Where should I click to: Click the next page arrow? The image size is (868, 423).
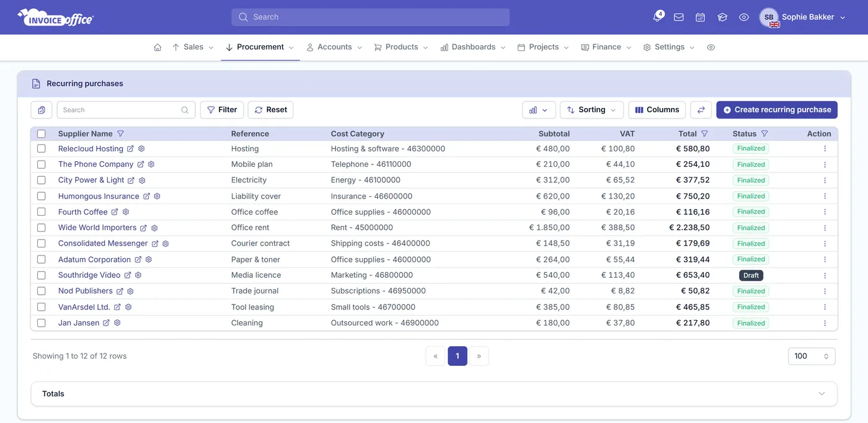coord(479,356)
